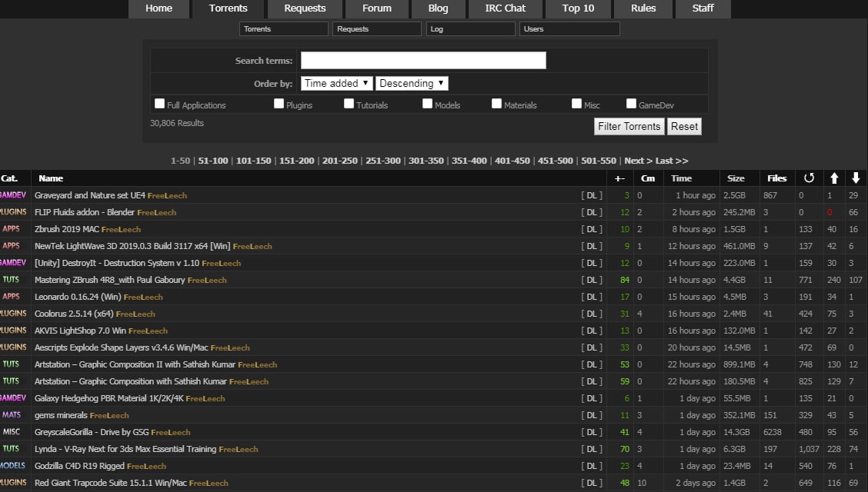Open the APPS category icon for Zbrush 2019 MAC

[11, 229]
